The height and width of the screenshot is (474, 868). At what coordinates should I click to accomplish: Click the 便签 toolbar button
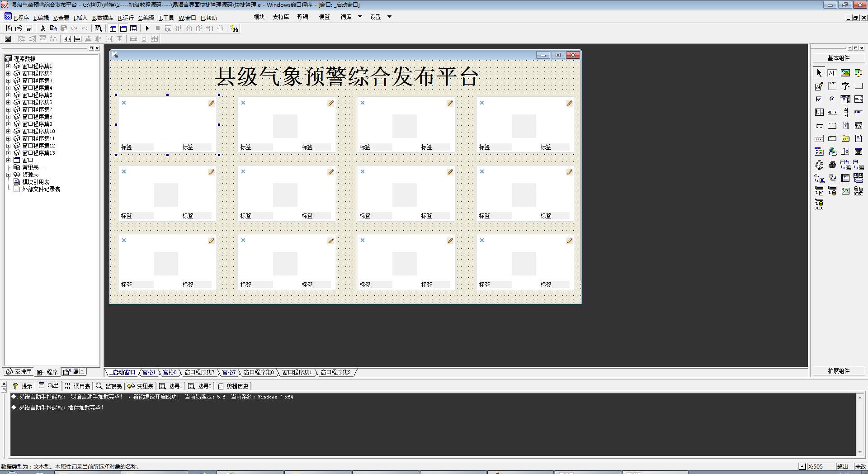point(324,17)
